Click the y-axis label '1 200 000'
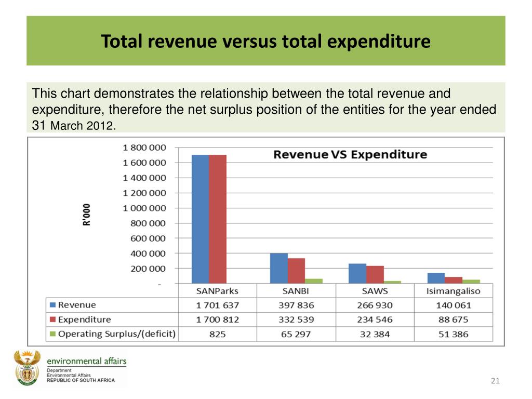This screenshot has width=532, height=399. coord(144,193)
